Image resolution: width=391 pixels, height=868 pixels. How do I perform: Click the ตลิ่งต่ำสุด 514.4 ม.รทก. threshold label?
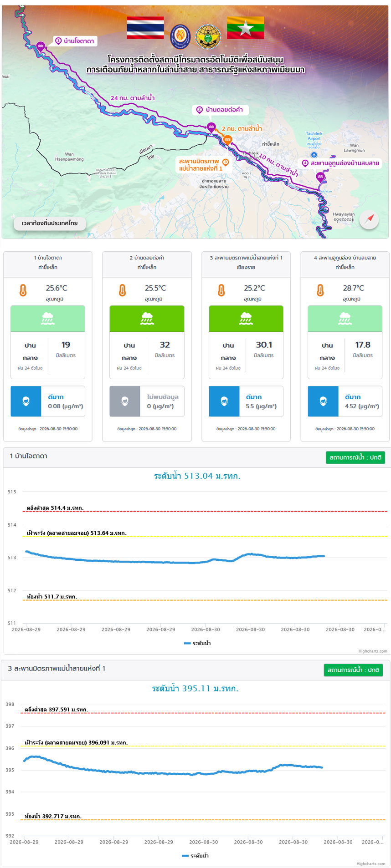coord(55,508)
